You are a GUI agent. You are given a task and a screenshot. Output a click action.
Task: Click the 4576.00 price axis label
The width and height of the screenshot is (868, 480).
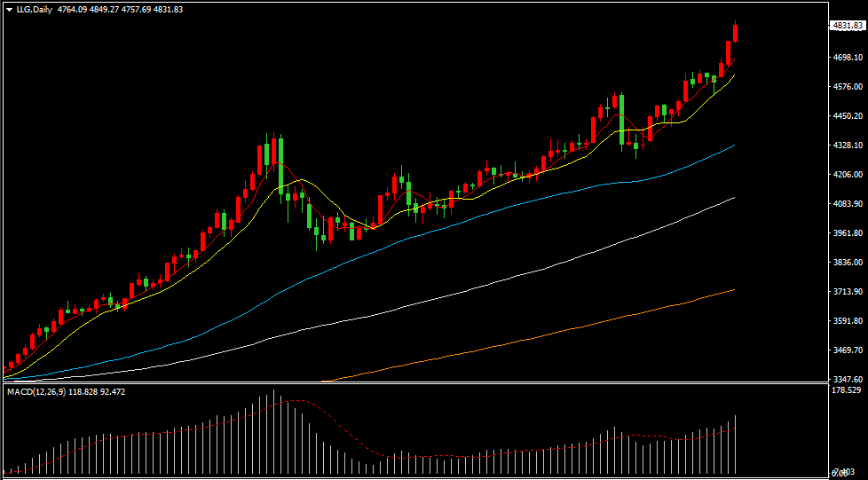[847, 87]
